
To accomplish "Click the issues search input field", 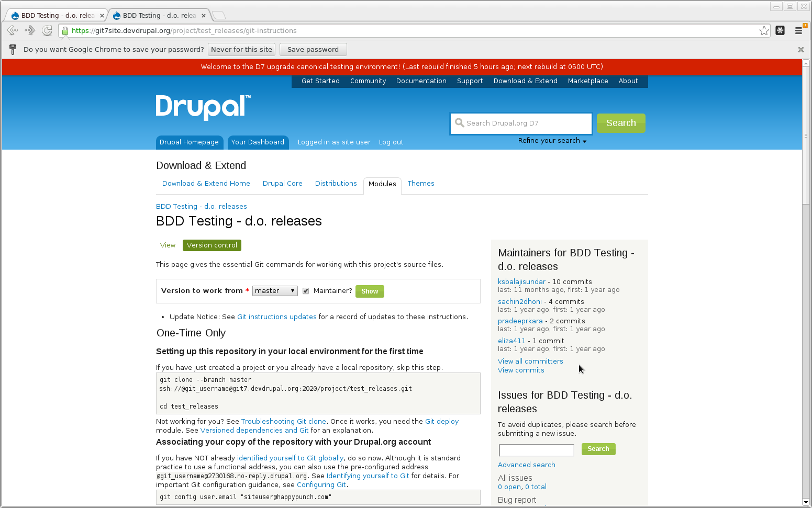I will (536, 449).
